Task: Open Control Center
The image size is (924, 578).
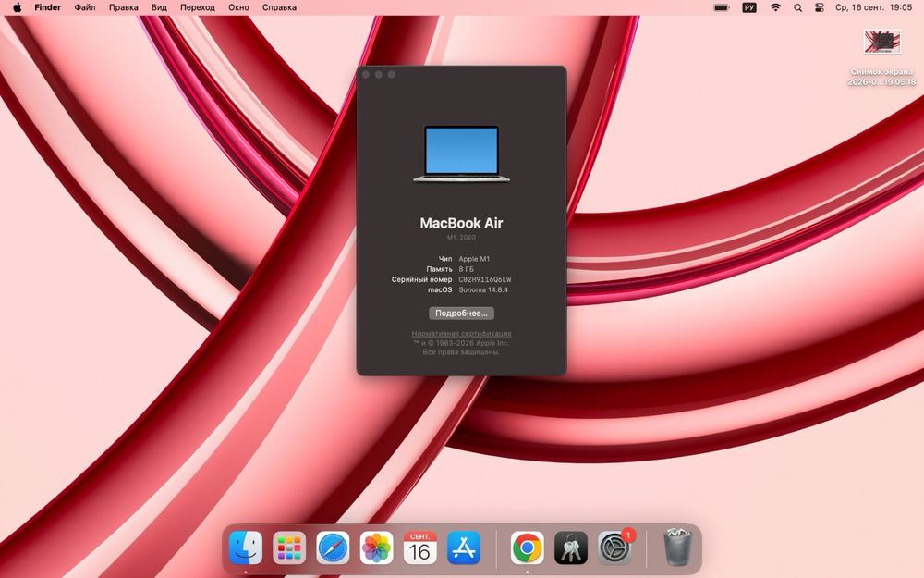Action: click(819, 7)
